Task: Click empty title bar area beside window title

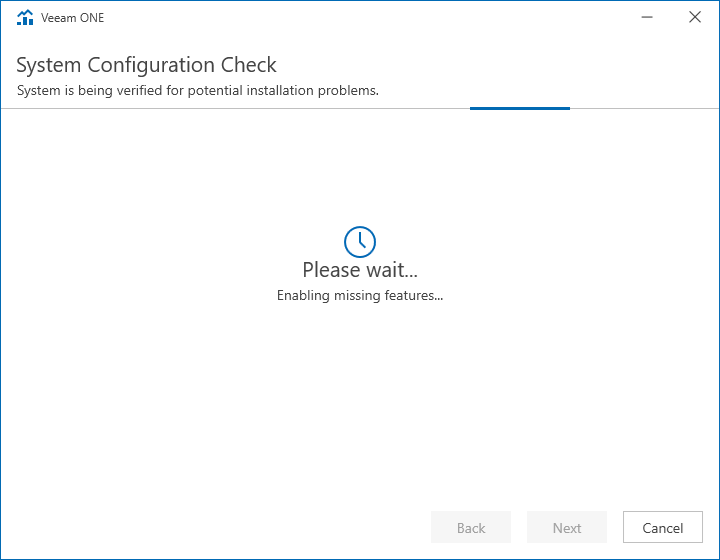Action: [x=367, y=17]
